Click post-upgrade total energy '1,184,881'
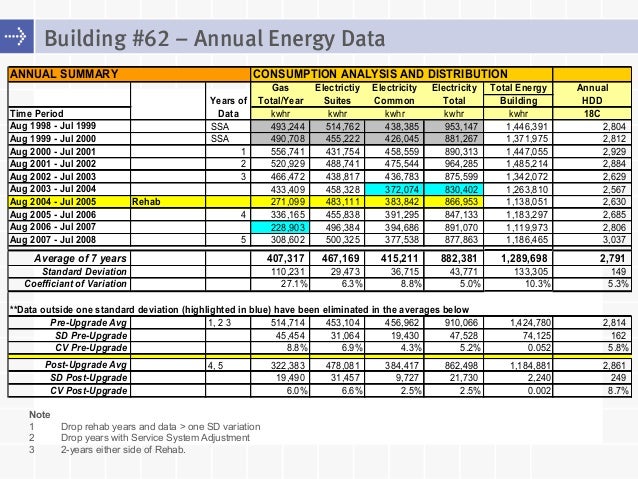The height and width of the screenshot is (479, 638). pyautogui.click(x=530, y=365)
